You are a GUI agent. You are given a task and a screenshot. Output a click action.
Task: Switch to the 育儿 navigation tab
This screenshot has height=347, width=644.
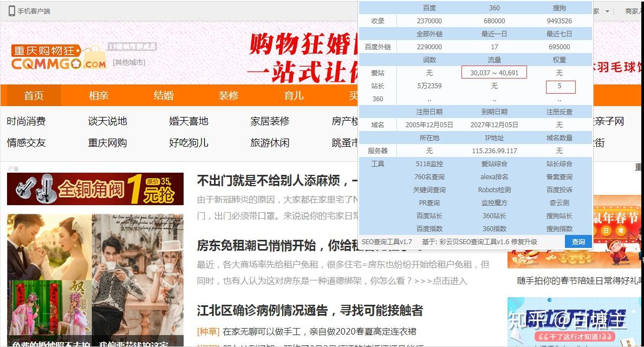coord(294,96)
